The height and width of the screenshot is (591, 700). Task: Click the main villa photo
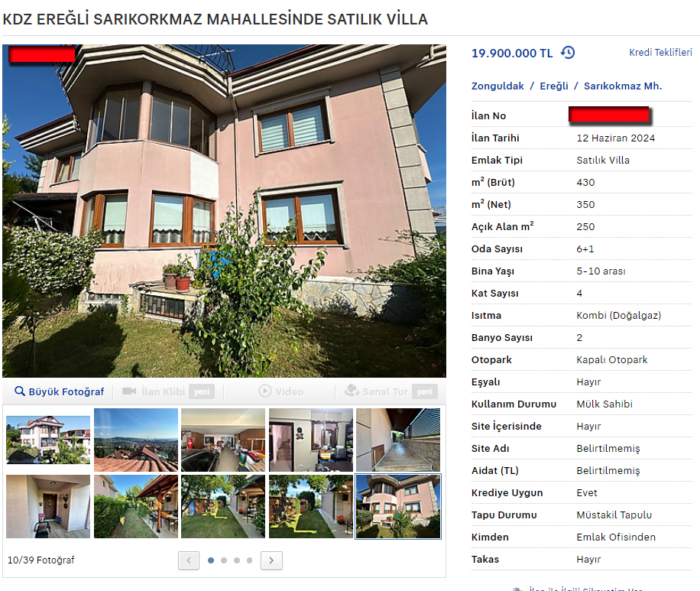click(224, 211)
